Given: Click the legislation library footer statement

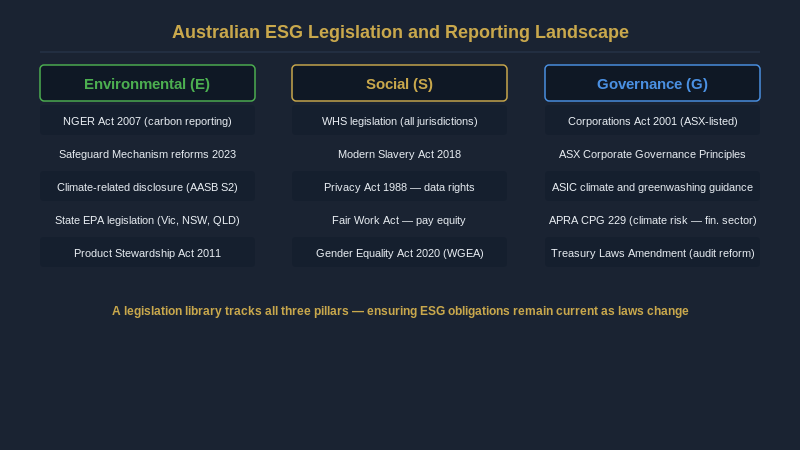Looking at the screenshot, I should 400,311.
